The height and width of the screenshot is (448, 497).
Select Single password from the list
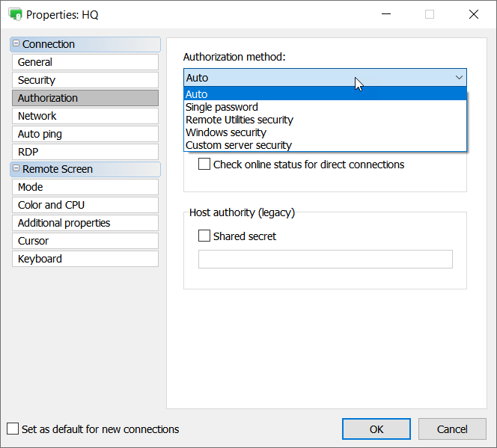222,107
